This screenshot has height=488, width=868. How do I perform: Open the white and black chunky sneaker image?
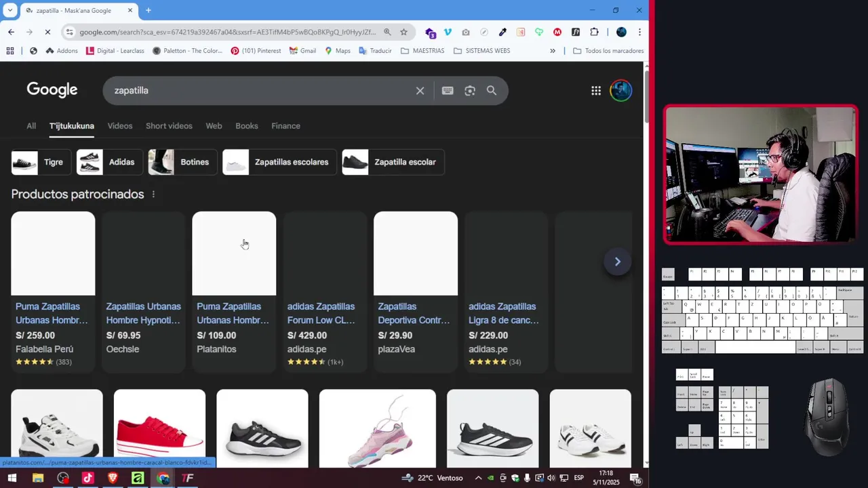[x=57, y=428]
